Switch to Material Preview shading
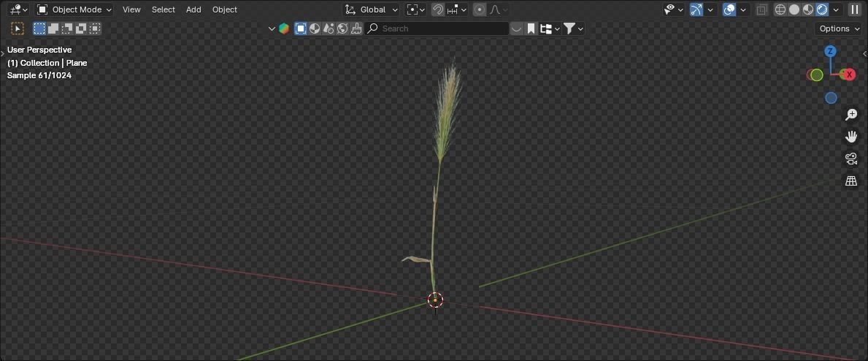868x361 pixels. pyautogui.click(x=807, y=9)
